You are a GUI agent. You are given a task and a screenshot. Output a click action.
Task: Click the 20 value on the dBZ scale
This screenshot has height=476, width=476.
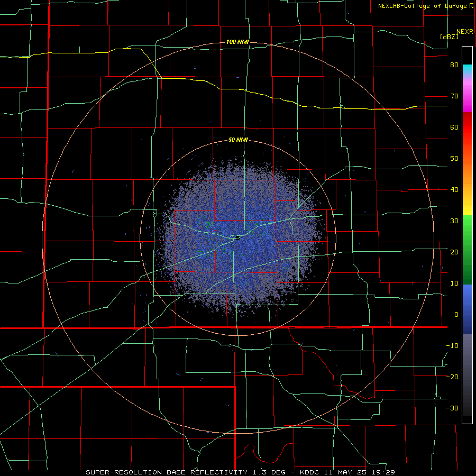pyautogui.click(x=454, y=252)
